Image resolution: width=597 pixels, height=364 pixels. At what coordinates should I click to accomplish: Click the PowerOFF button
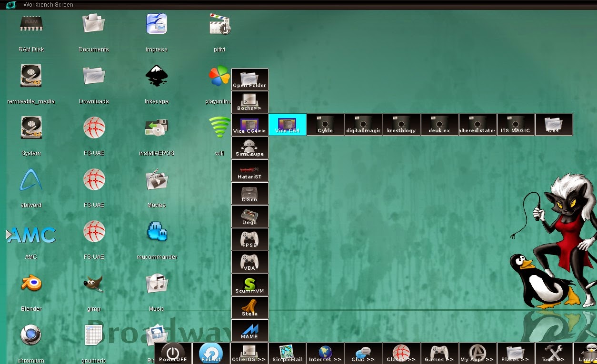[x=173, y=354]
